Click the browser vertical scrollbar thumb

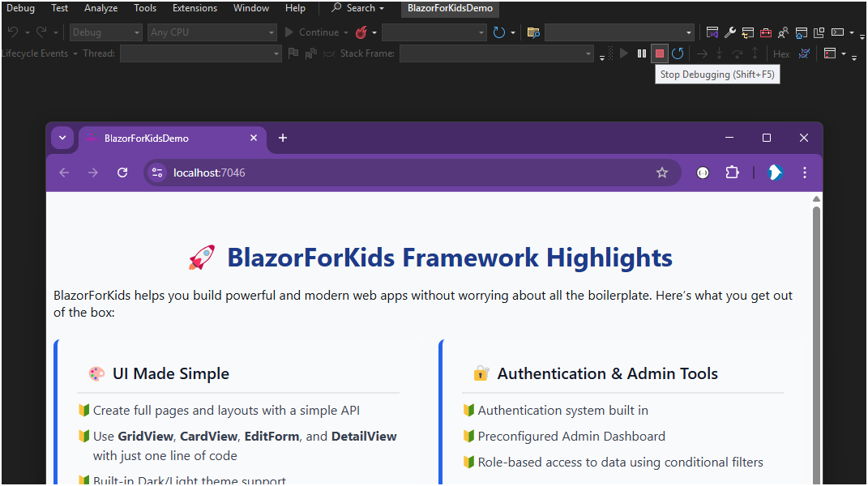tap(816, 343)
